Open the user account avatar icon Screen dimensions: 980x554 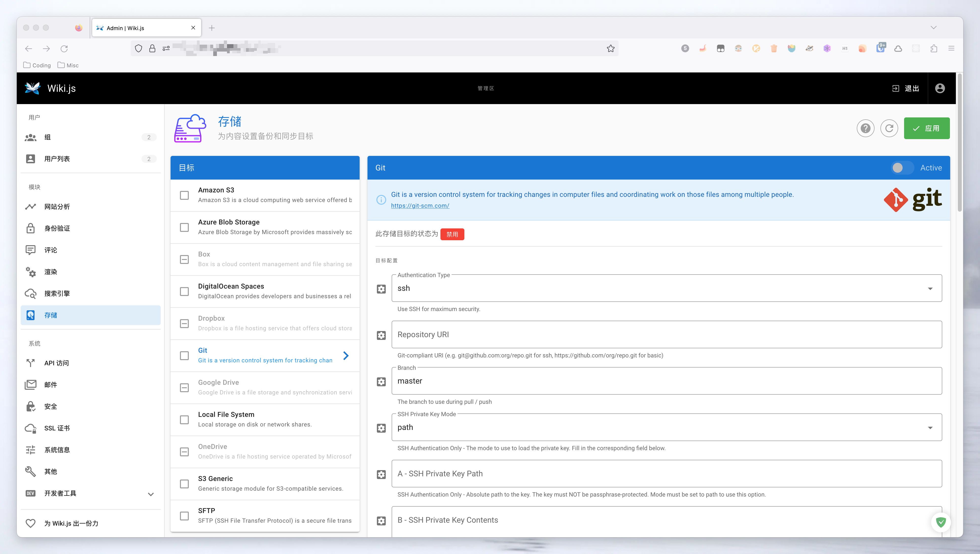click(940, 88)
